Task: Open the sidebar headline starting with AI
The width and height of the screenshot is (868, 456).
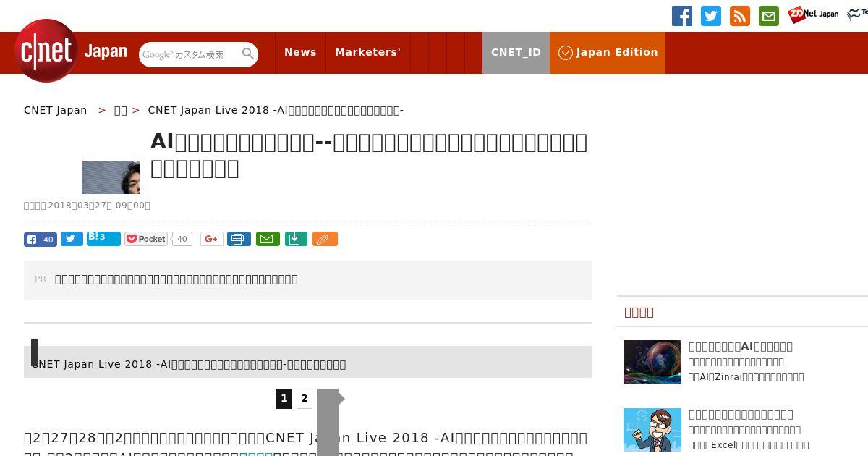Action: [x=741, y=347]
